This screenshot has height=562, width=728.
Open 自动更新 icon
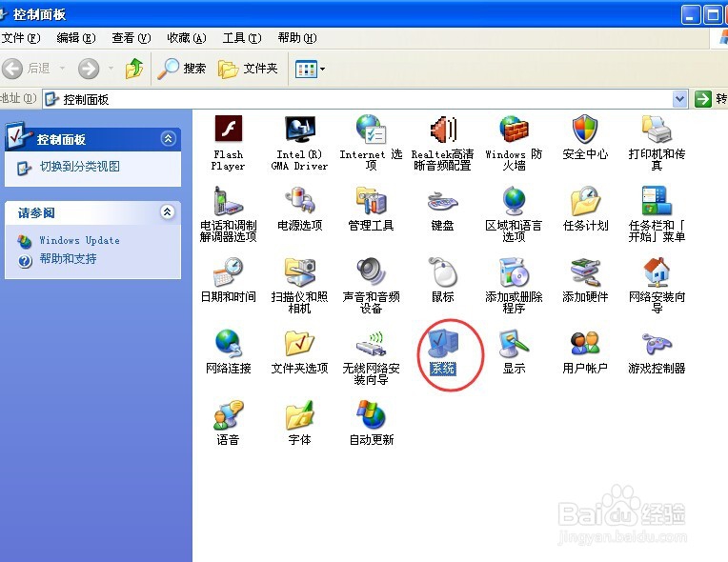(x=371, y=416)
